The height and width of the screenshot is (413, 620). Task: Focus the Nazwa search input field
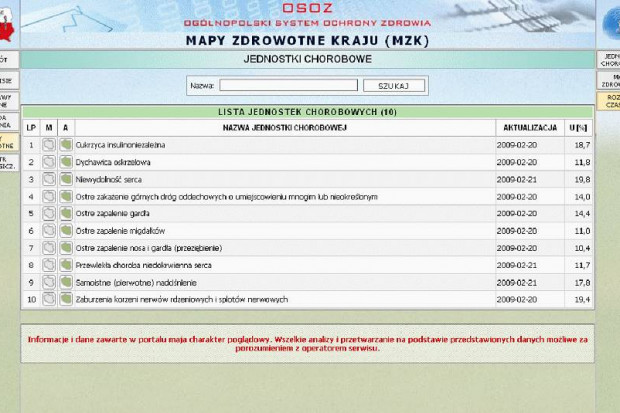point(288,85)
